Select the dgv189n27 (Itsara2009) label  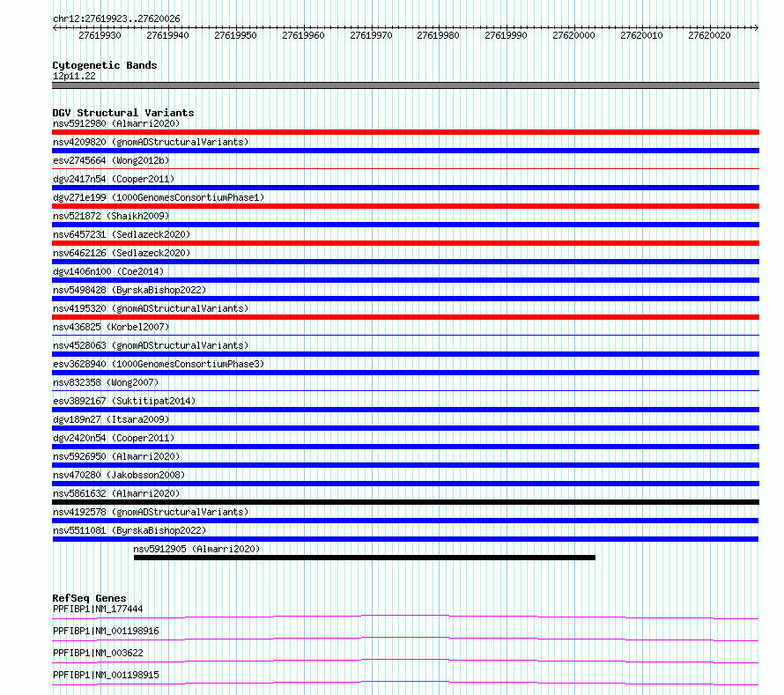pyautogui.click(x=111, y=419)
